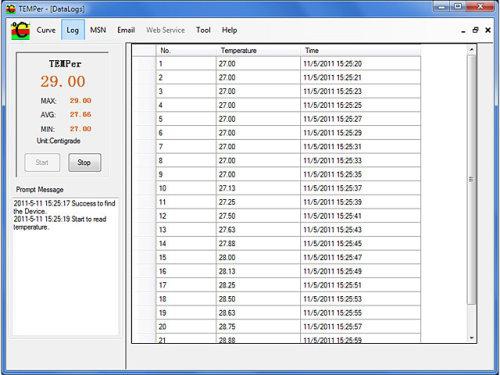
Task: Click the 28.75 temperature cell
Action: click(x=258, y=327)
